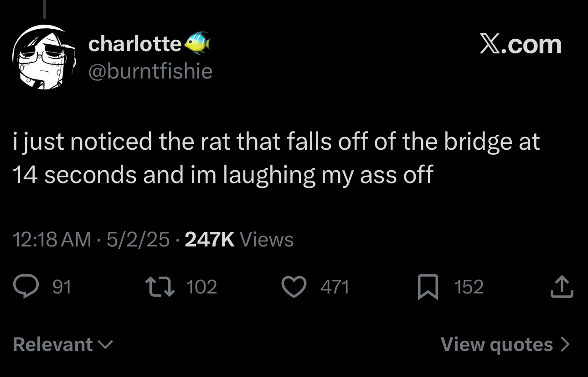Click the X logo in X.com watermark
Image resolution: width=588 pixels, height=377 pixels.
click(490, 45)
